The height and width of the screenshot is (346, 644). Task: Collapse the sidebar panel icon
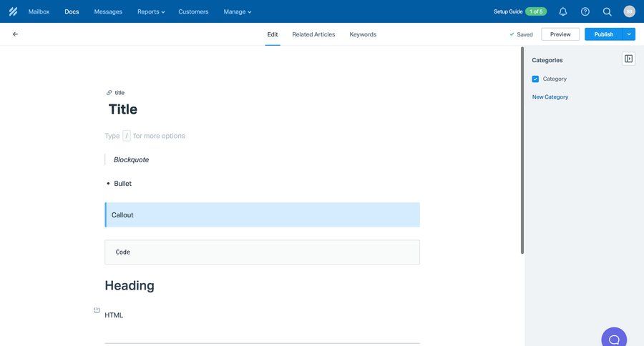(x=628, y=59)
